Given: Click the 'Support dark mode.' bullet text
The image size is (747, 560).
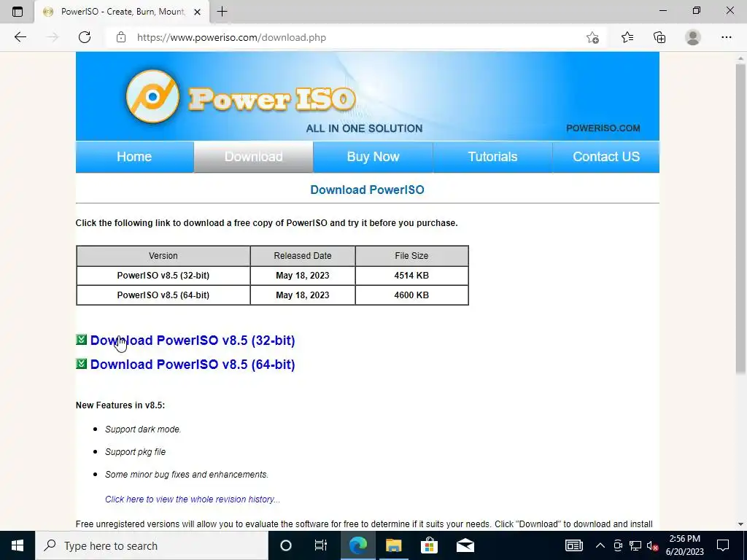Looking at the screenshot, I should 143,429.
